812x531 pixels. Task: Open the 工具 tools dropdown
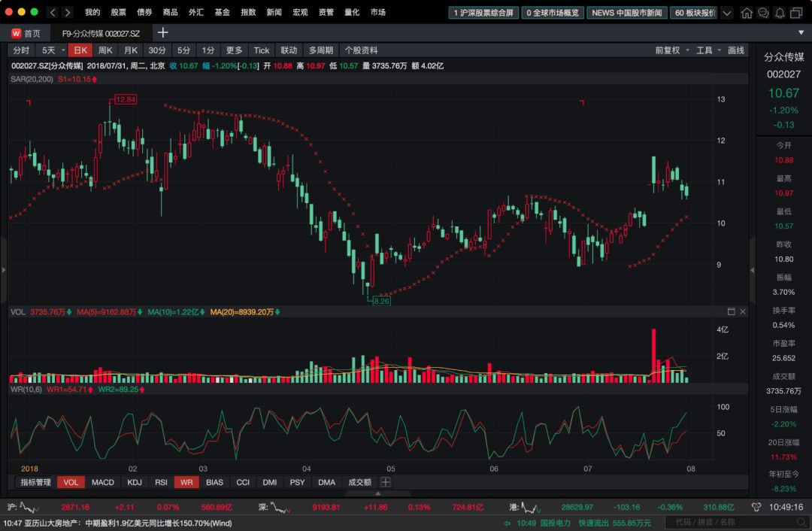tap(707, 50)
